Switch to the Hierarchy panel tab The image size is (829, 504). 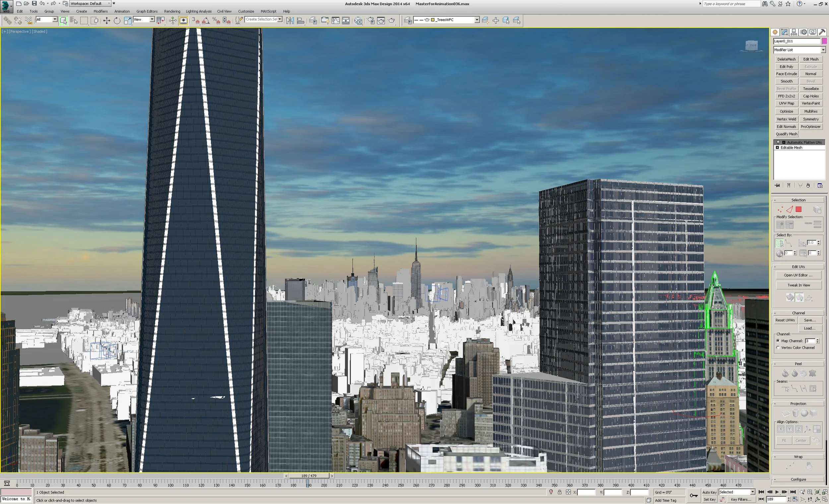pos(794,32)
